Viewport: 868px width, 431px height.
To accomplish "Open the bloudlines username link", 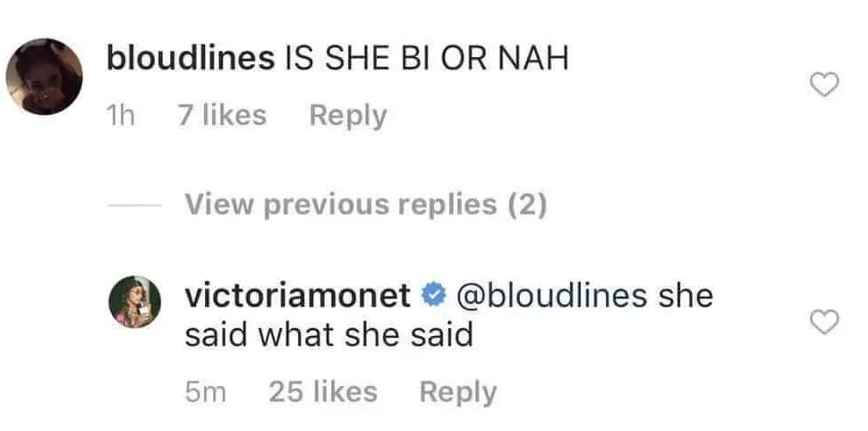I will coord(191,58).
